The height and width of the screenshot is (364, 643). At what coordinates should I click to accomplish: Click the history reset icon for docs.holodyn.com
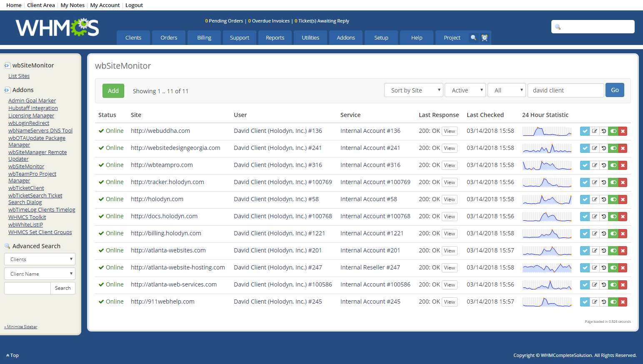point(604,216)
